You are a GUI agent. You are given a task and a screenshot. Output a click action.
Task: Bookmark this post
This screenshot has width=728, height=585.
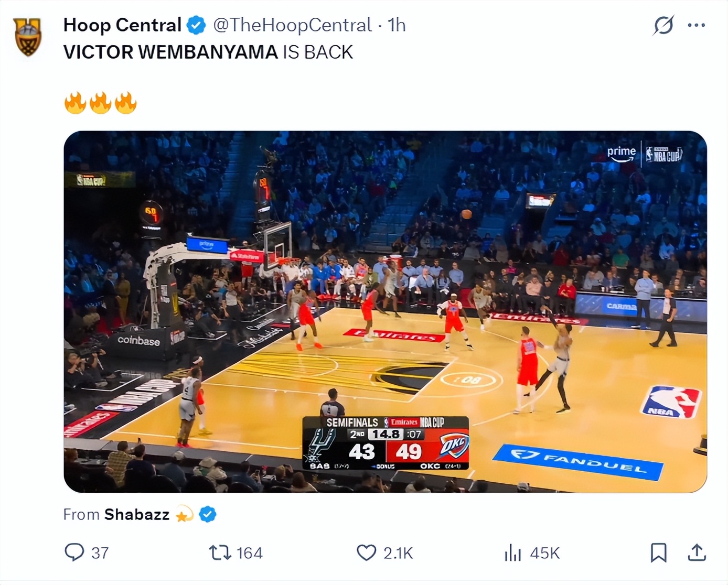pos(658,552)
